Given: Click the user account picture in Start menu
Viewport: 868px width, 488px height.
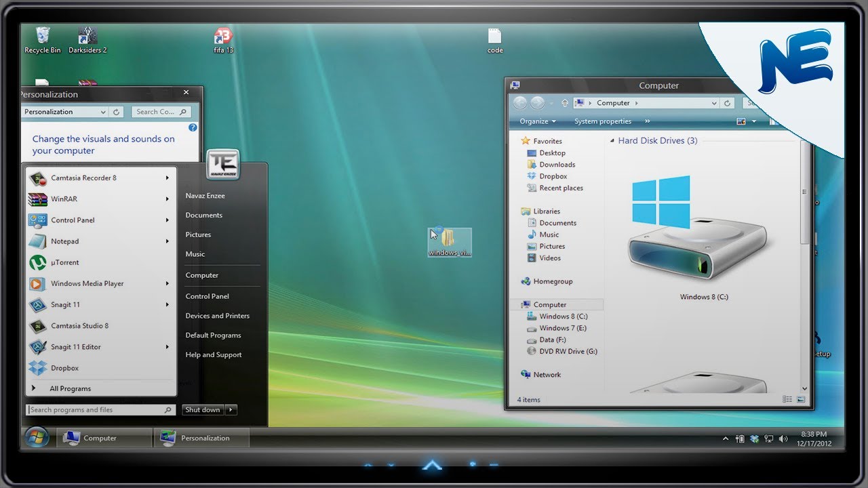Looking at the screenshot, I should pyautogui.click(x=223, y=165).
